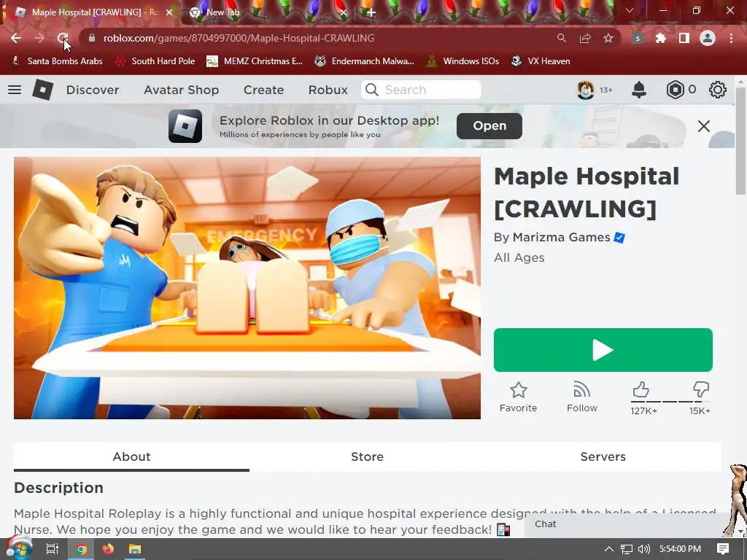Click the game thumbnail image
Image resolution: width=747 pixels, height=560 pixels.
click(x=247, y=288)
